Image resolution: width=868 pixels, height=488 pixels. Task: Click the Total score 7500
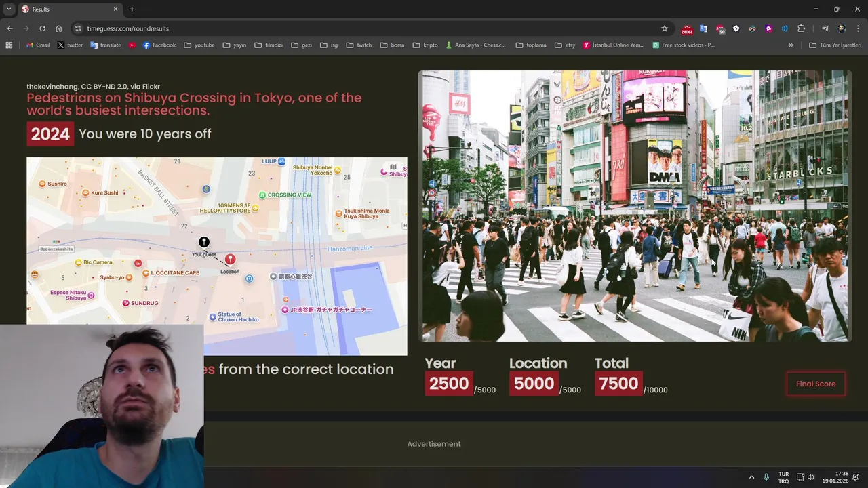618,384
